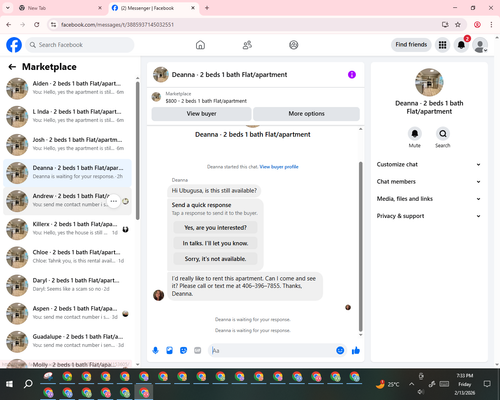Select quick response 'Sorry, it's not available.'
Screen dimensions: 500x400
point(215,259)
